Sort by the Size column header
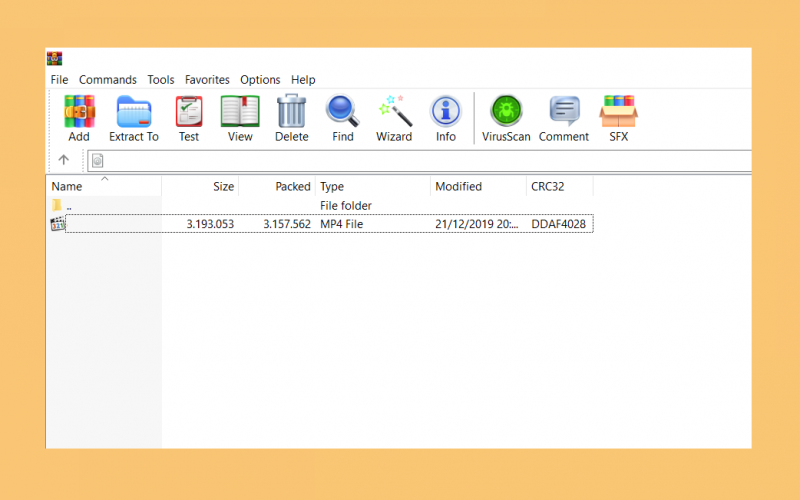The height and width of the screenshot is (500, 800). pos(200,186)
